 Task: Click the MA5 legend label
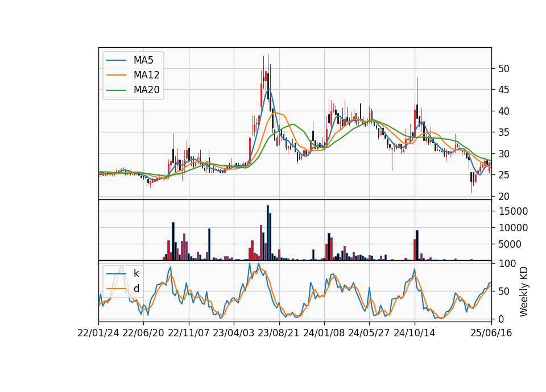143,60
